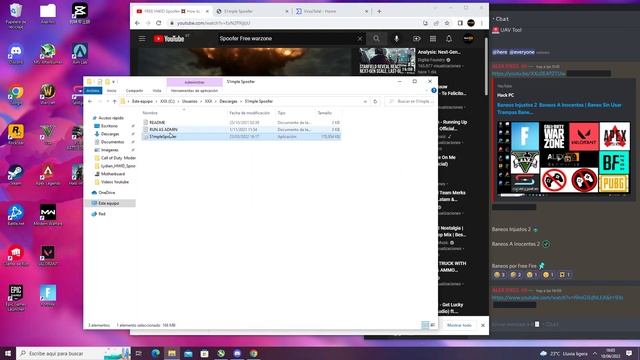This screenshot has height=360, width=640.
Task: Open Imágenes in quick access
Action: click(110, 150)
